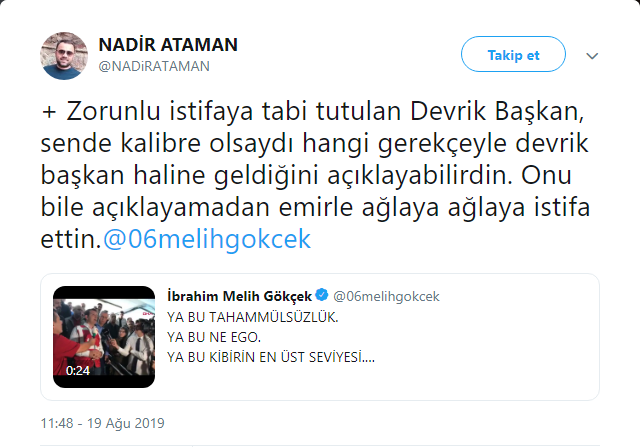This screenshot has height=447, width=640.
Task: Open the NADİR ATAMAN display name
Action: pyautogui.click(x=169, y=45)
